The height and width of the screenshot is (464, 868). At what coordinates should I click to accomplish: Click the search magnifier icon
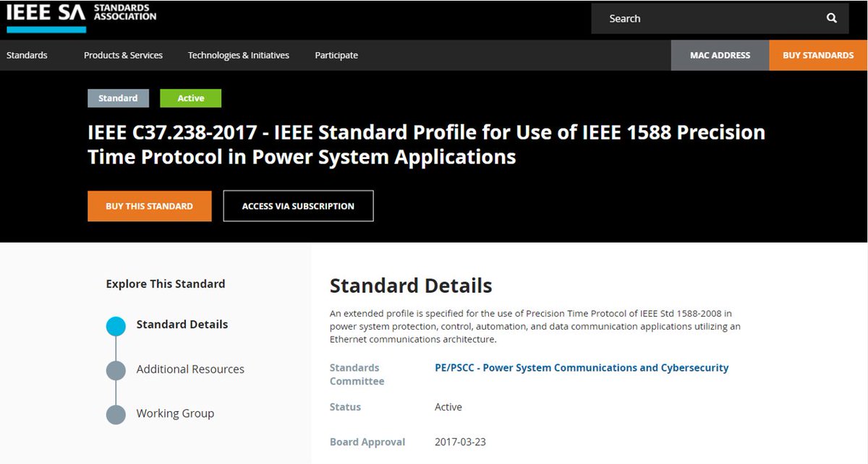(831, 19)
